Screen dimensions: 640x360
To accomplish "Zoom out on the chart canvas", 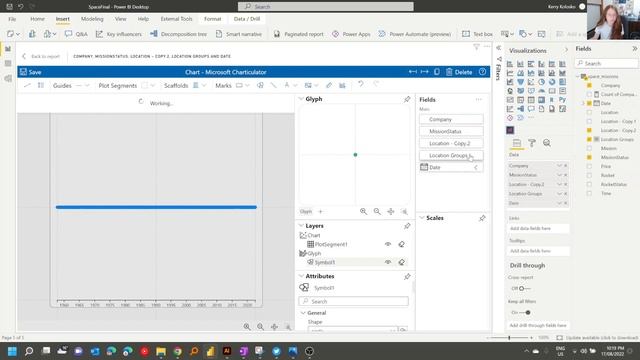I will point(260,327).
